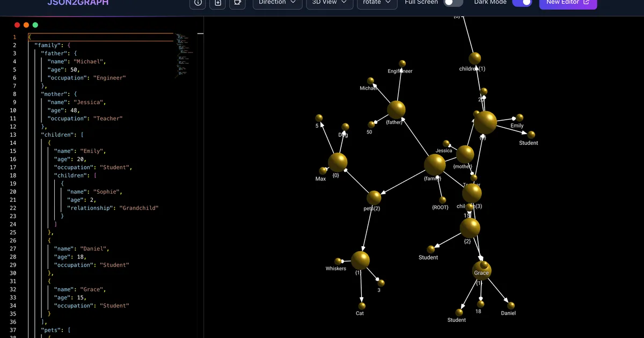Click the coffee donation icon

coord(237,4)
